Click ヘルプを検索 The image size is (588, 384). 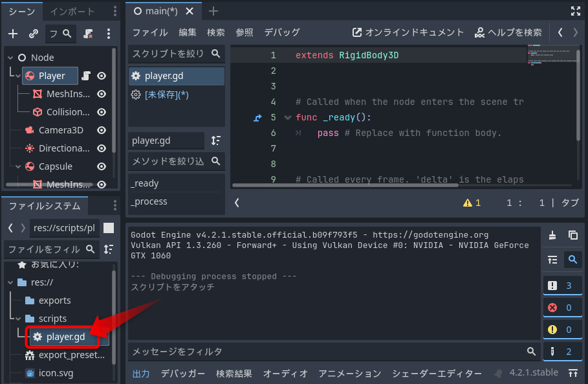(x=509, y=32)
